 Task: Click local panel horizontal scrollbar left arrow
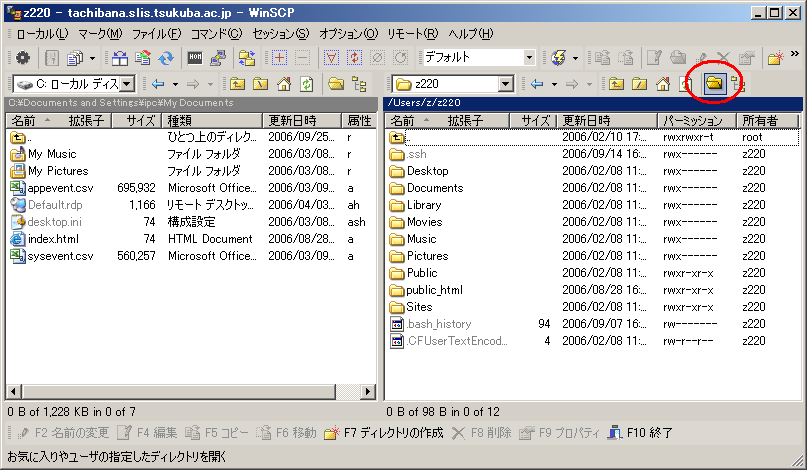click(14, 392)
